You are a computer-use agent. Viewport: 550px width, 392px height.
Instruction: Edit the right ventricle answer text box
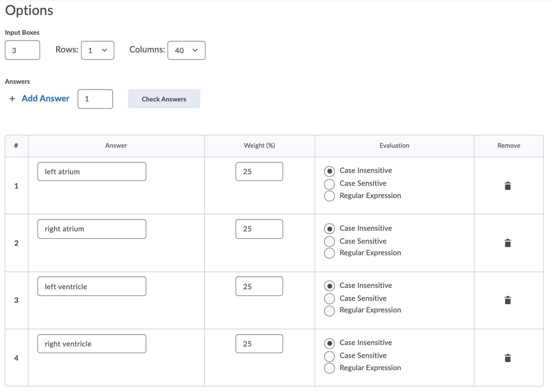click(92, 344)
